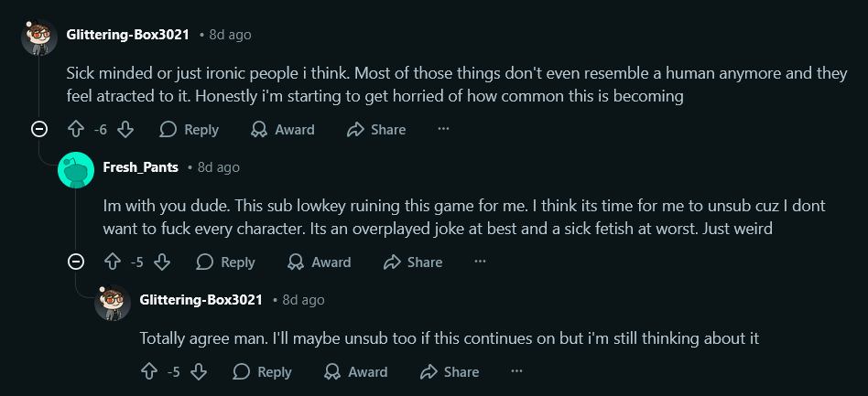Open the top Glittering-Box3021 username link
The image size is (868, 396).
click(x=127, y=35)
